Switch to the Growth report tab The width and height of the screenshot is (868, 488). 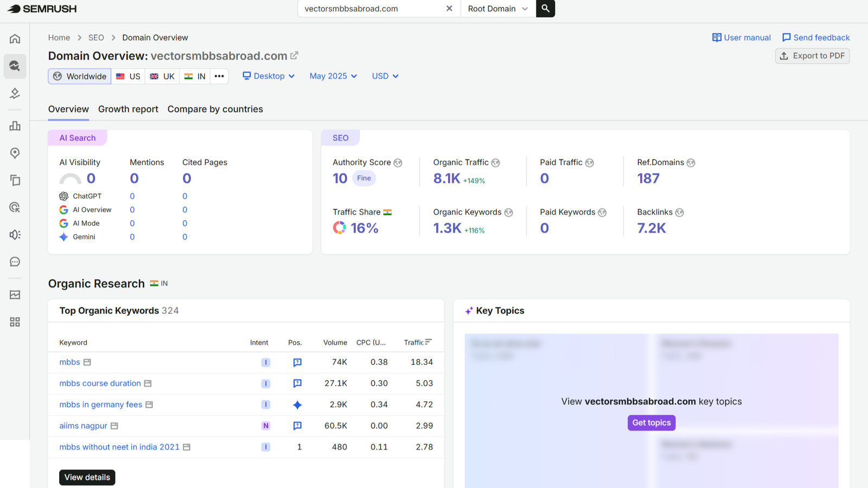click(x=128, y=109)
